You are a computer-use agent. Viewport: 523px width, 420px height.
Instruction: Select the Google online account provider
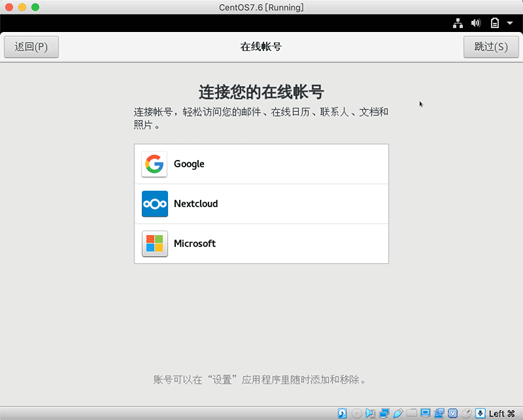click(x=261, y=163)
